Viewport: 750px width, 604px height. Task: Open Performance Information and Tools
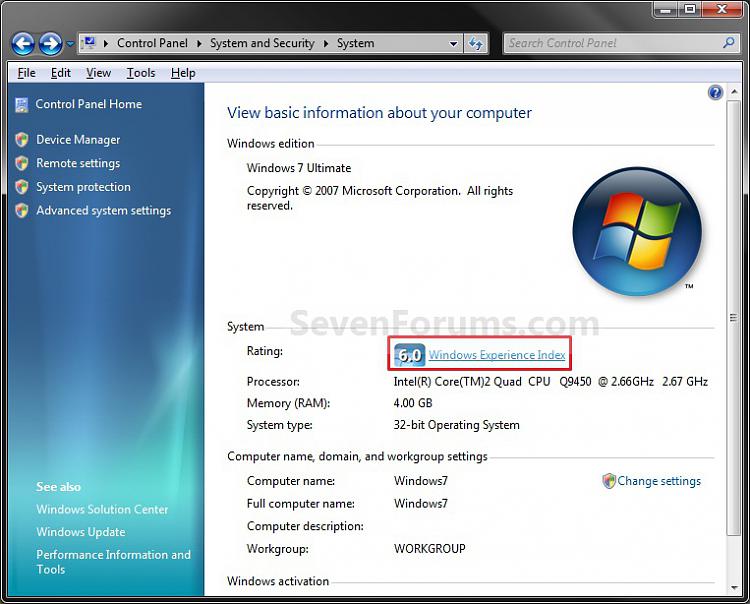pos(113,562)
